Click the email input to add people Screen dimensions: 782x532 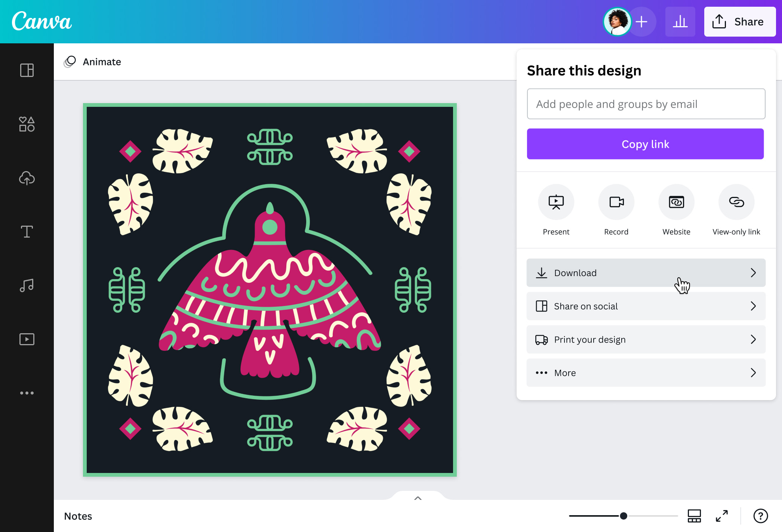(646, 104)
